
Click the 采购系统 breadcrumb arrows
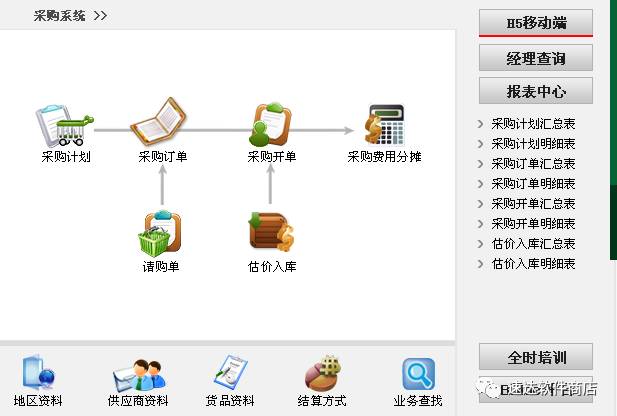[x=100, y=16]
